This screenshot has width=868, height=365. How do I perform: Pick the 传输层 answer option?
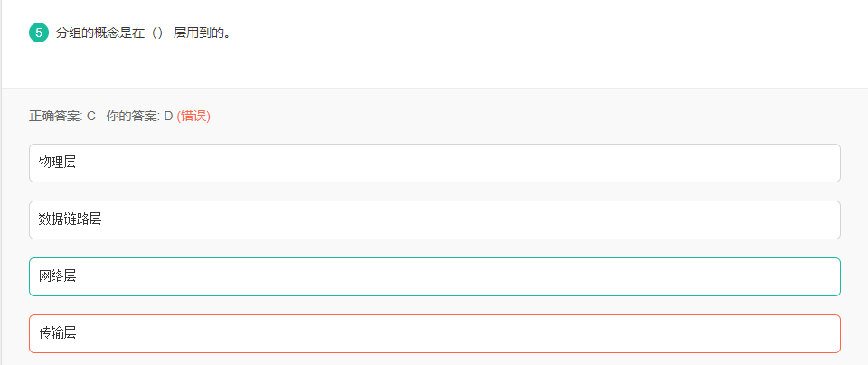pos(434,333)
